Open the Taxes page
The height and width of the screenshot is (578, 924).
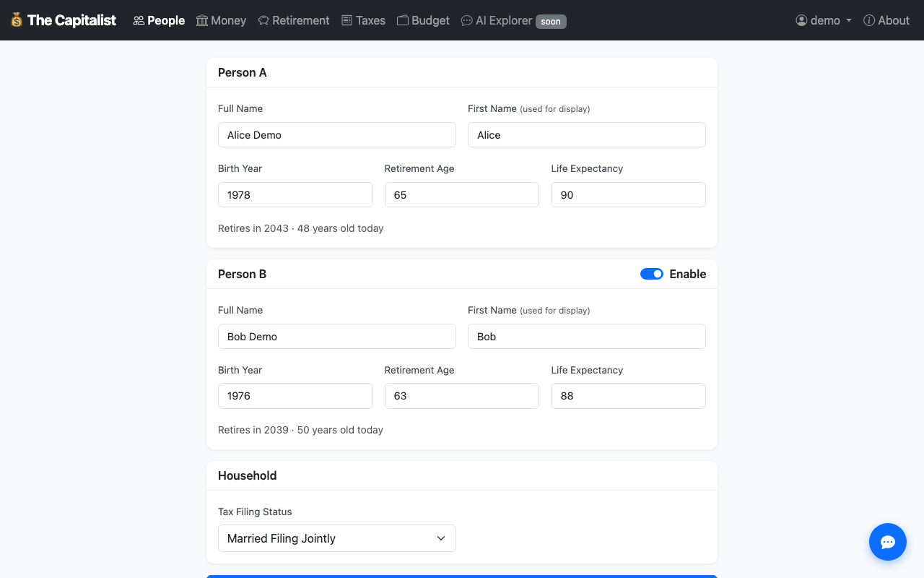[x=370, y=20]
